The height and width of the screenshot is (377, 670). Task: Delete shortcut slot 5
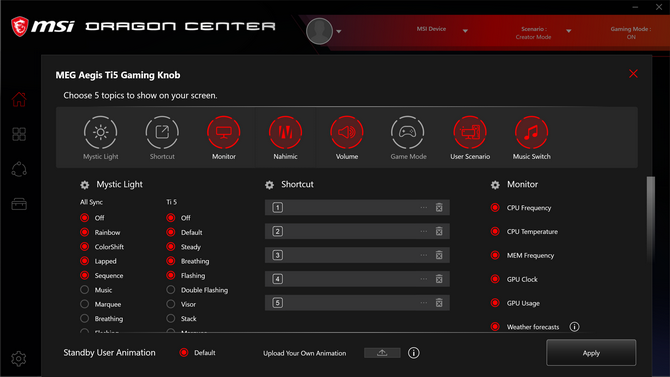(439, 303)
